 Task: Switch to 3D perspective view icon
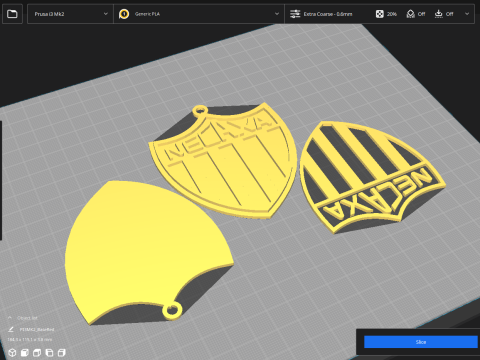pyautogui.click(x=12, y=352)
